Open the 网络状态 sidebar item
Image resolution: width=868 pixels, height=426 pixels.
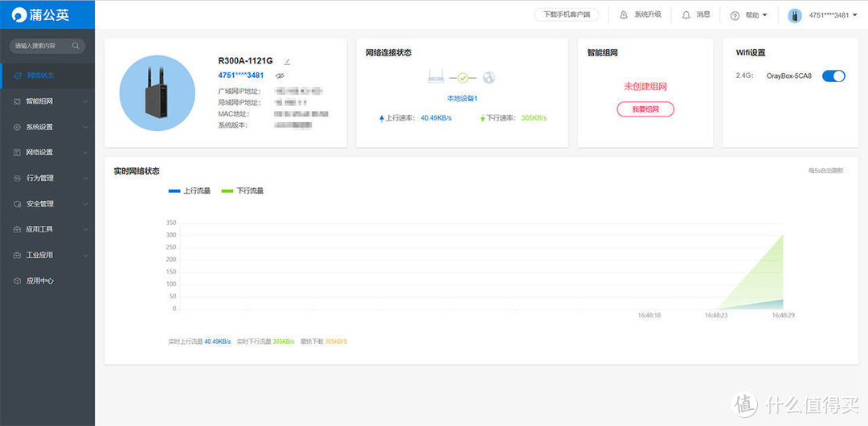[47, 76]
